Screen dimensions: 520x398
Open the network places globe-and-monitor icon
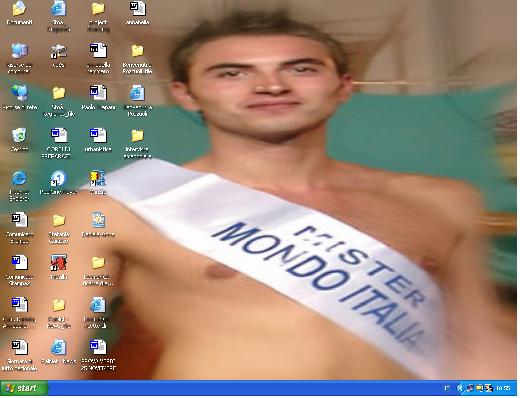[19, 93]
